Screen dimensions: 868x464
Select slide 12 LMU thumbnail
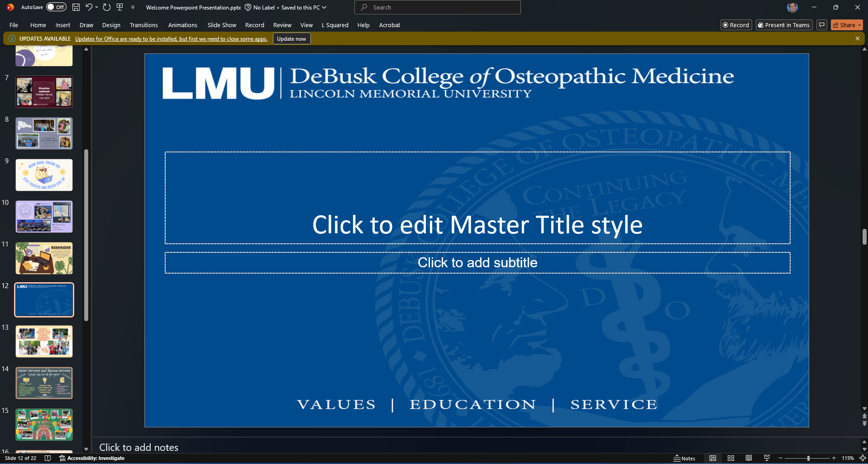[x=44, y=300]
